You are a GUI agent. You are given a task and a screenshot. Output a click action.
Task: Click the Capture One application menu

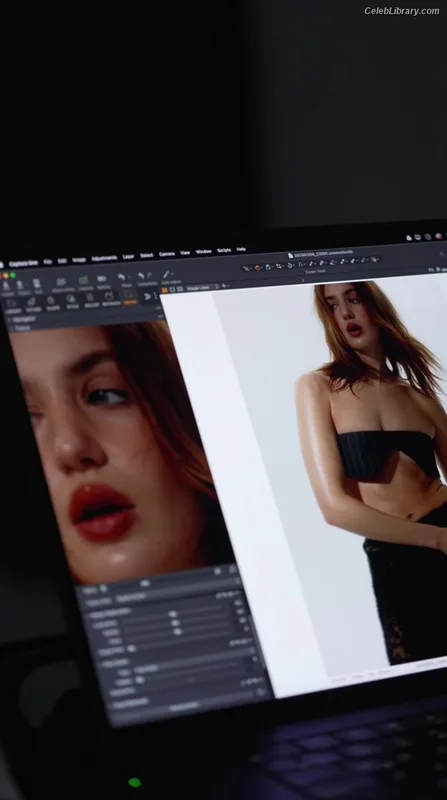pos(23,263)
